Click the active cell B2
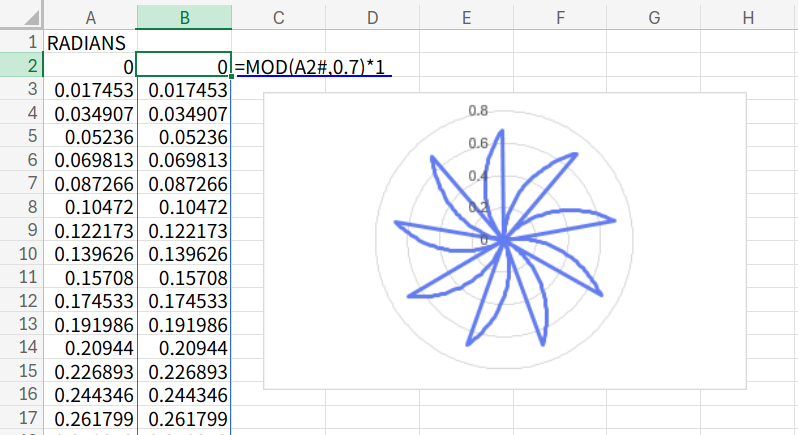 click(183, 66)
